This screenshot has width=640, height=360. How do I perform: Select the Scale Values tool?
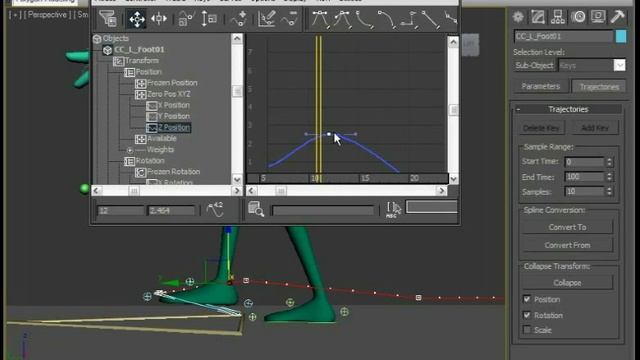click(x=209, y=18)
